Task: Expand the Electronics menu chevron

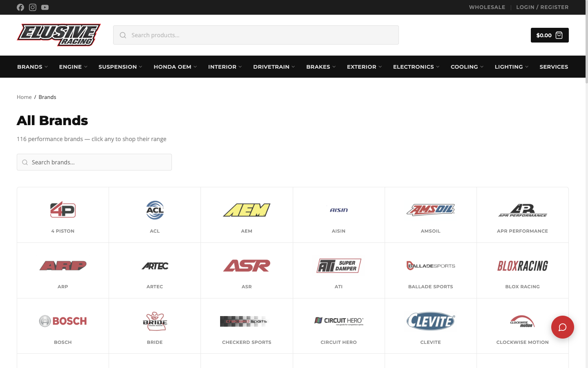Action: tap(438, 67)
